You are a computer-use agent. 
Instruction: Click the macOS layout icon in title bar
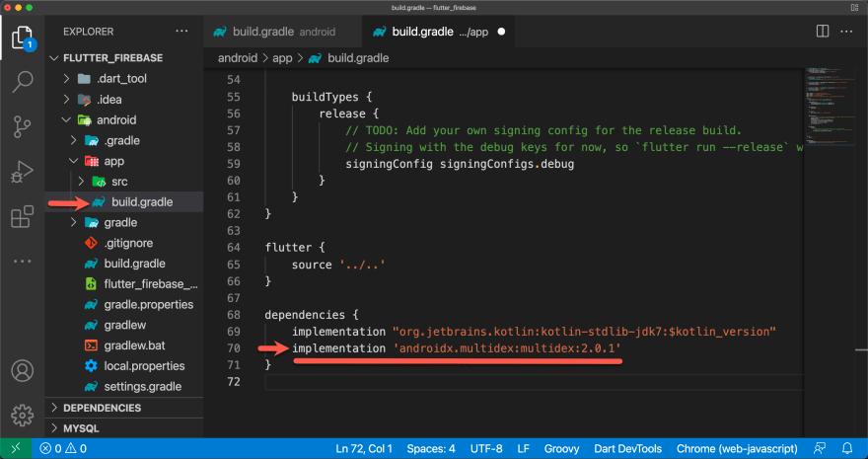[854, 8]
